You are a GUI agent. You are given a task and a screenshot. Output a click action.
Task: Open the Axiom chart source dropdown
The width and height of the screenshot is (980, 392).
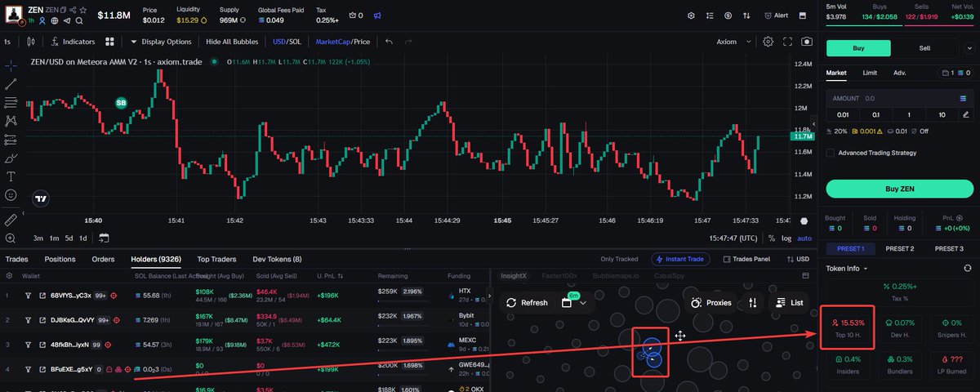click(732, 42)
